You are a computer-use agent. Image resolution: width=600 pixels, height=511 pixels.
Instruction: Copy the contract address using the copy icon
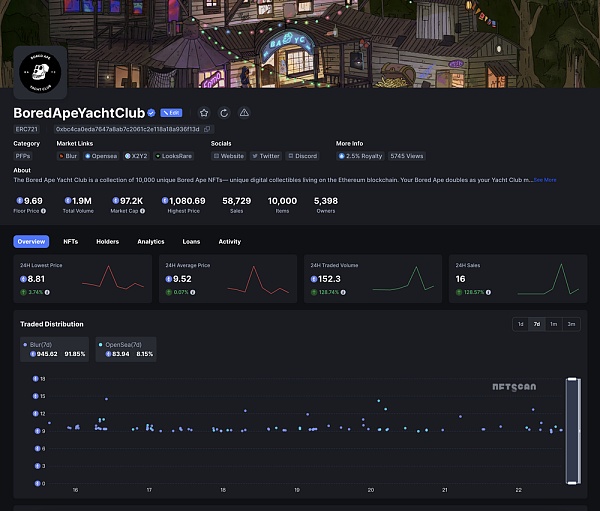click(x=208, y=129)
